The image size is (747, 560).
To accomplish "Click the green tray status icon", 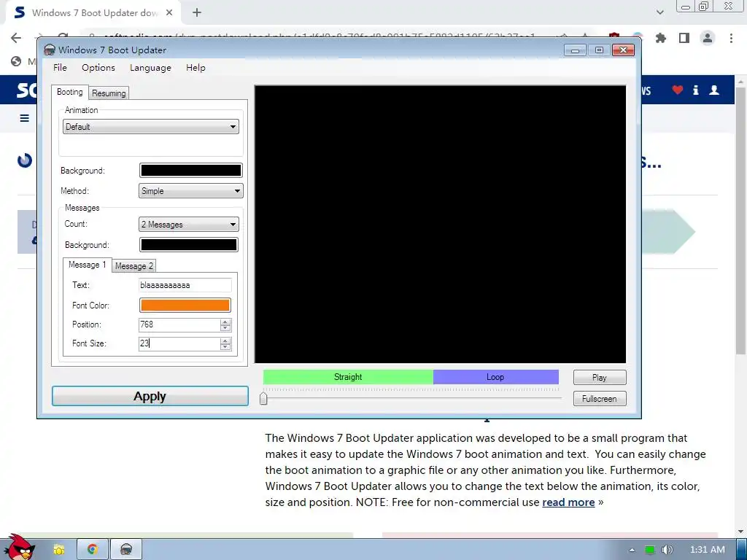I will coord(649,550).
